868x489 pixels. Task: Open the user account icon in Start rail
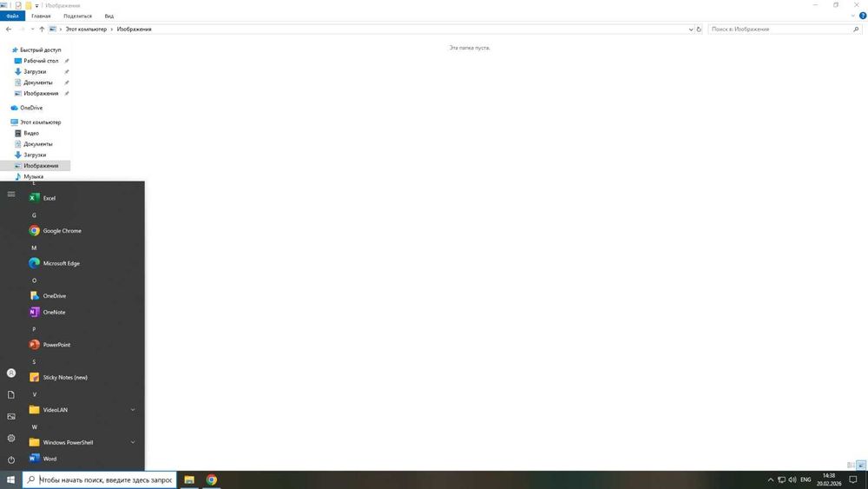point(11,373)
